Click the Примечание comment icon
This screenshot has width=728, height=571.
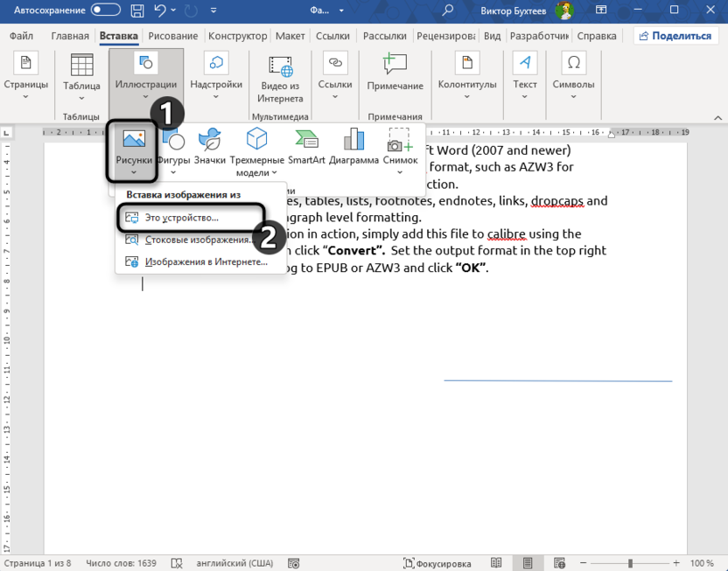click(x=395, y=73)
